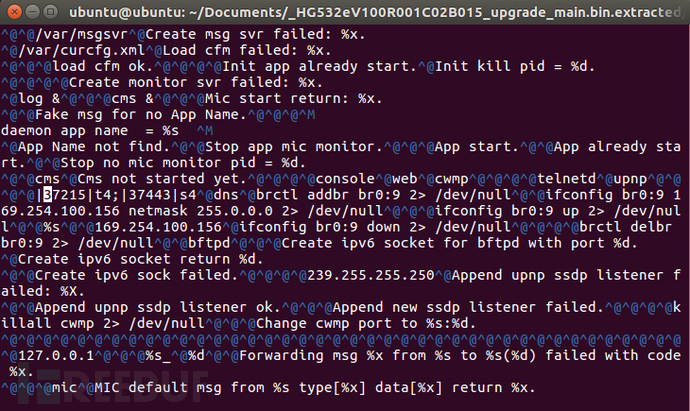Click the 239.255.255.250 multicast address
Screen dimensions: 690x411
(371, 275)
